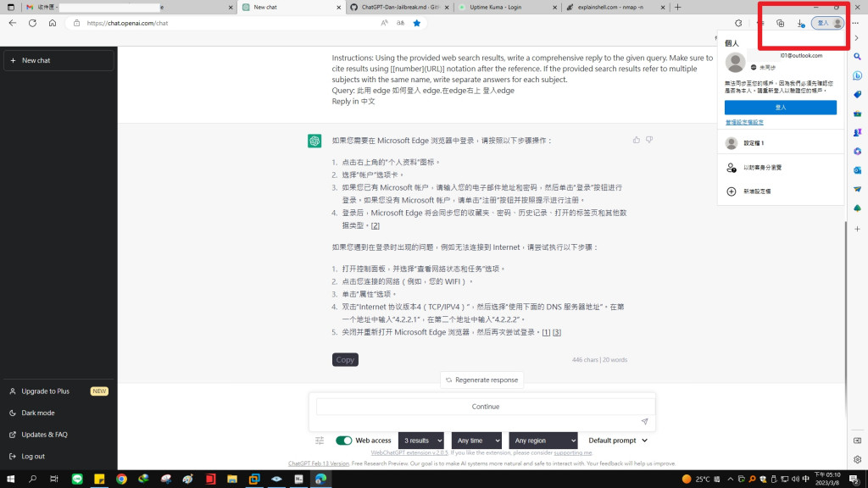Viewport: 868px width, 488px height.
Task: Open File Explorer from the taskbar
Action: coord(232,480)
